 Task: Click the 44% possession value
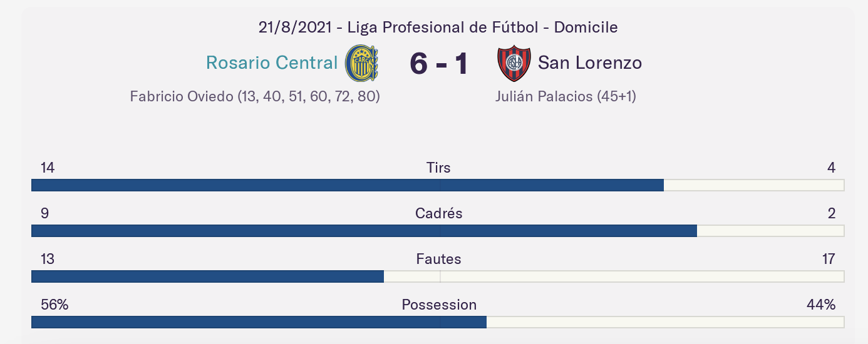[821, 305]
